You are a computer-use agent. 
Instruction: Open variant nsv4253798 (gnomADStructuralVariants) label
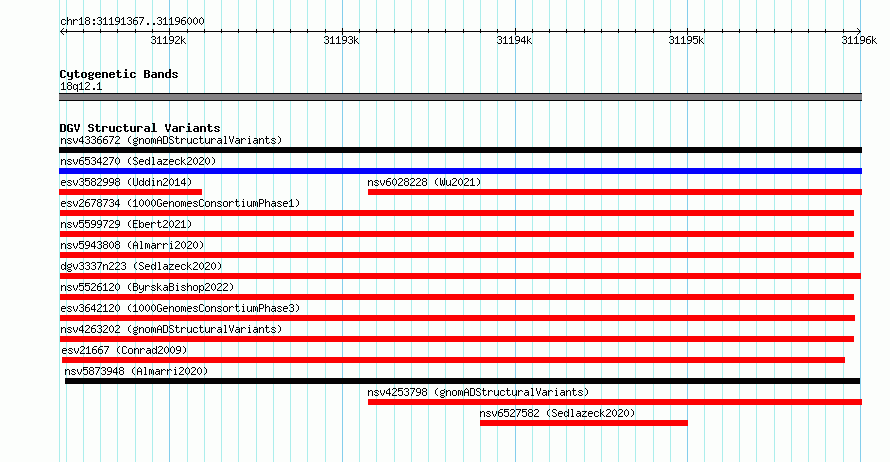click(478, 392)
